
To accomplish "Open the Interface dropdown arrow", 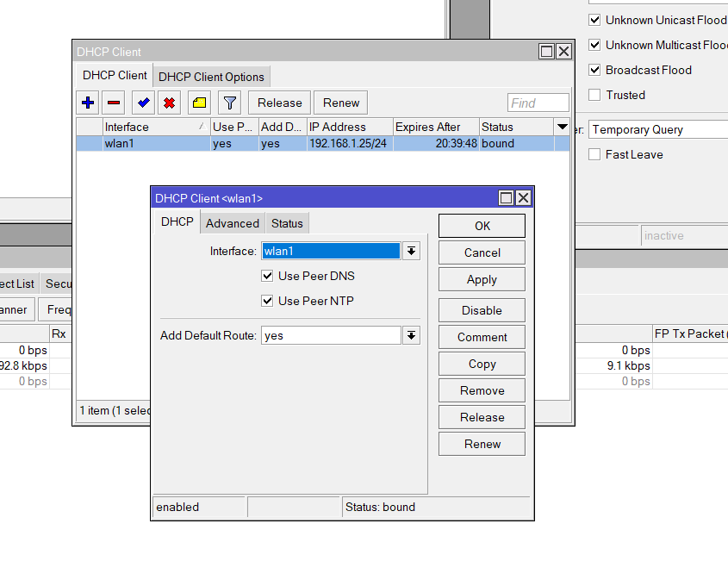I will pos(411,252).
